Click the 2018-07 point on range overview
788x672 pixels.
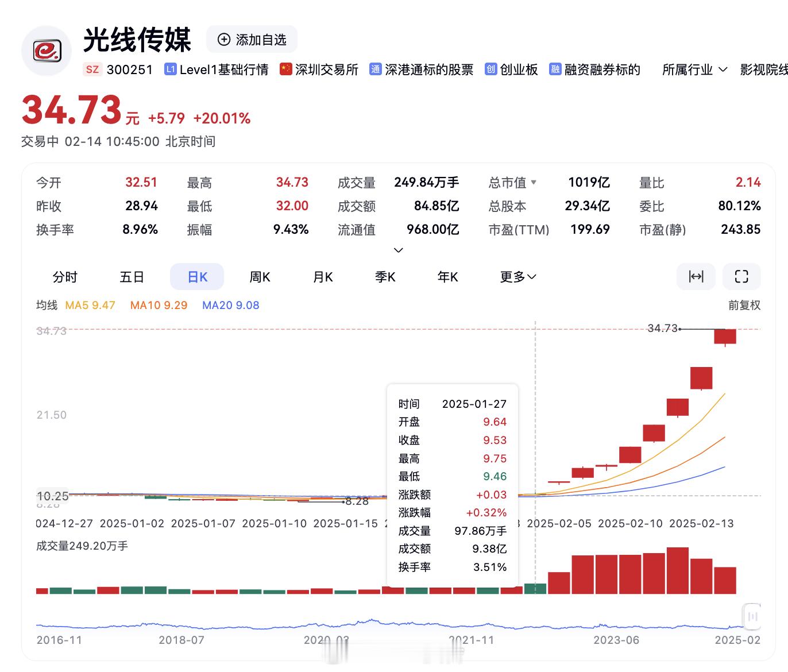(x=181, y=640)
